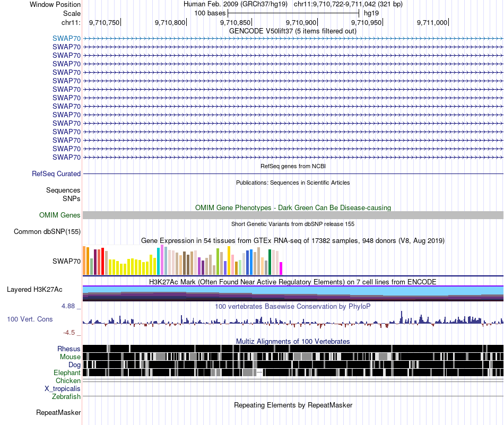504x425 pixels.
Task: Click the Zebrafish species label
Action: [66, 397]
